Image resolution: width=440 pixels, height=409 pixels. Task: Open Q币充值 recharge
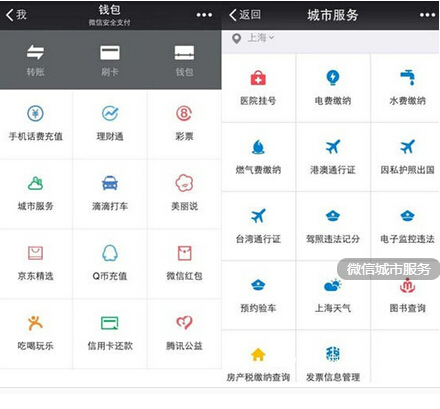(110, 263)
